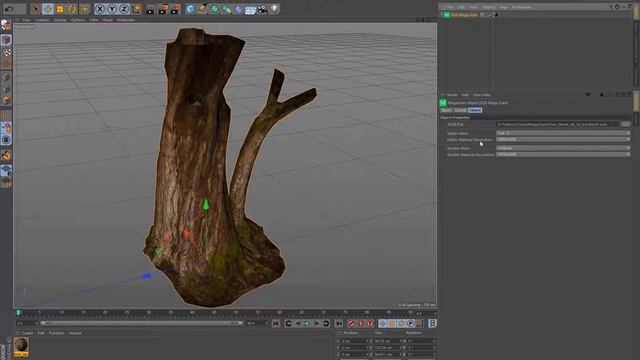Click the green timeline playhead marker
Viewport: 640px width, 360px height.
tap(18, 313)
